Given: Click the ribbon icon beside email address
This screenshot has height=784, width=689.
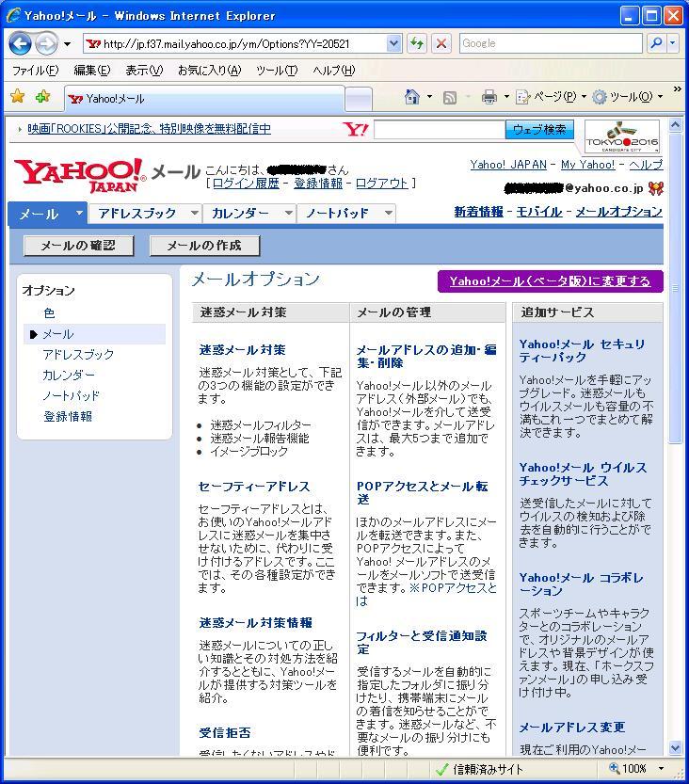Looking at the screenshot, I should (x=655, y=188).
